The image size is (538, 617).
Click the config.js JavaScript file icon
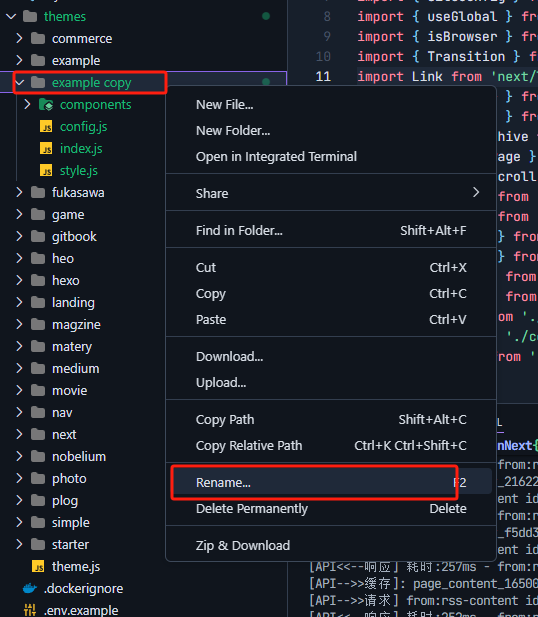pos(46,127)
